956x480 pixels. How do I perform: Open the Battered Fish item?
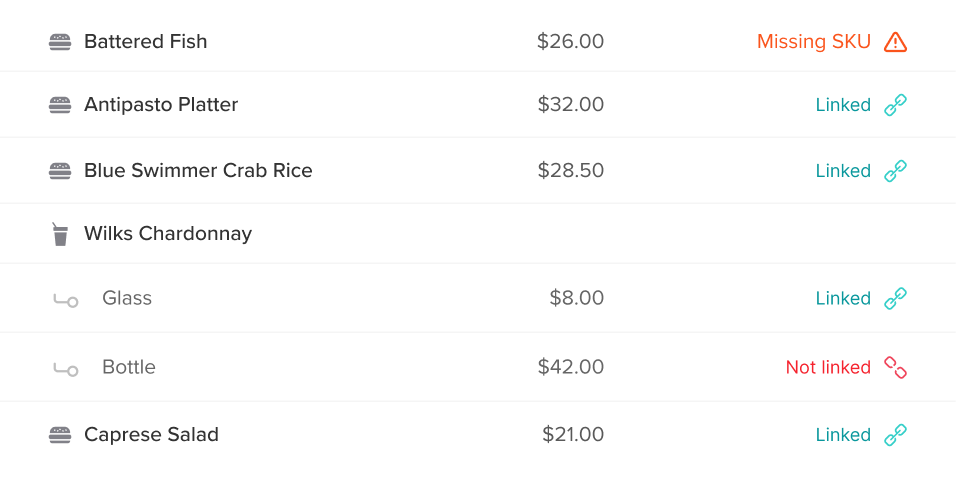click(x=146, y=42)
